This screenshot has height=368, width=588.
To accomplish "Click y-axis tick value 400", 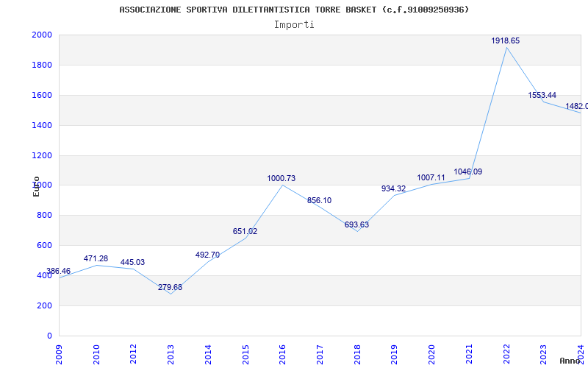I will pos(44,275).
